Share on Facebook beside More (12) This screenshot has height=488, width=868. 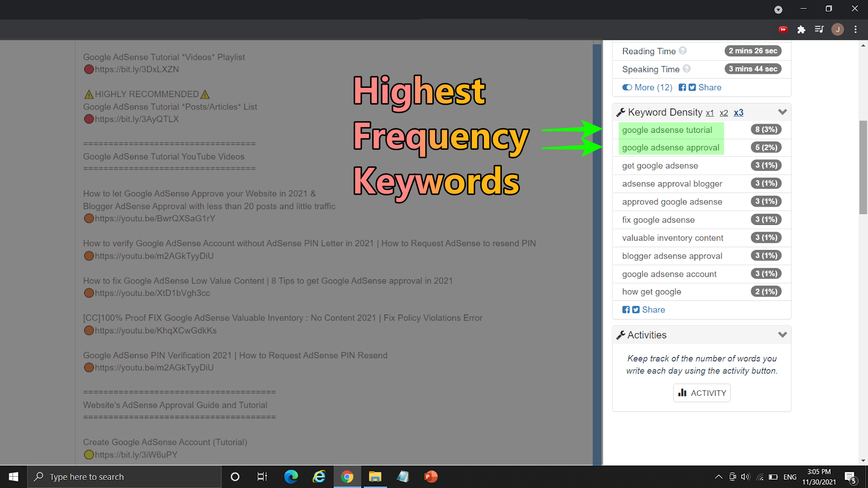(x=682, y=87)
